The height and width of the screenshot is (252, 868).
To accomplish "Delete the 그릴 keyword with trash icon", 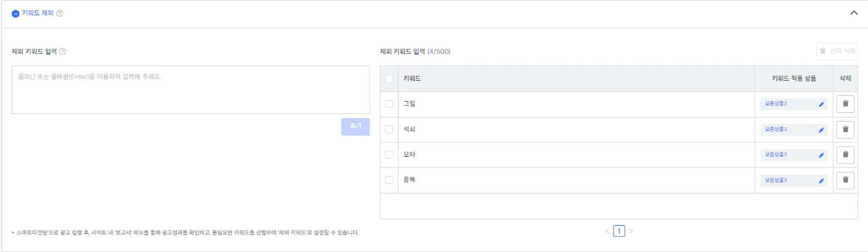I will pyautogui.click(x=845, y=104).
